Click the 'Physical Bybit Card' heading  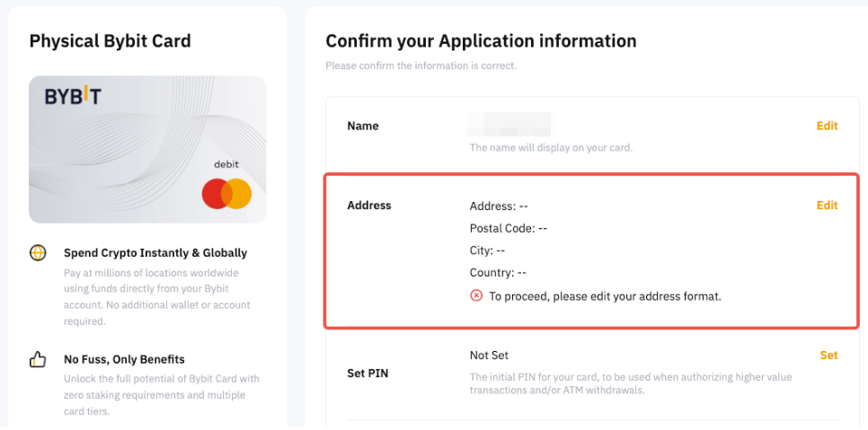click(110, 41)
